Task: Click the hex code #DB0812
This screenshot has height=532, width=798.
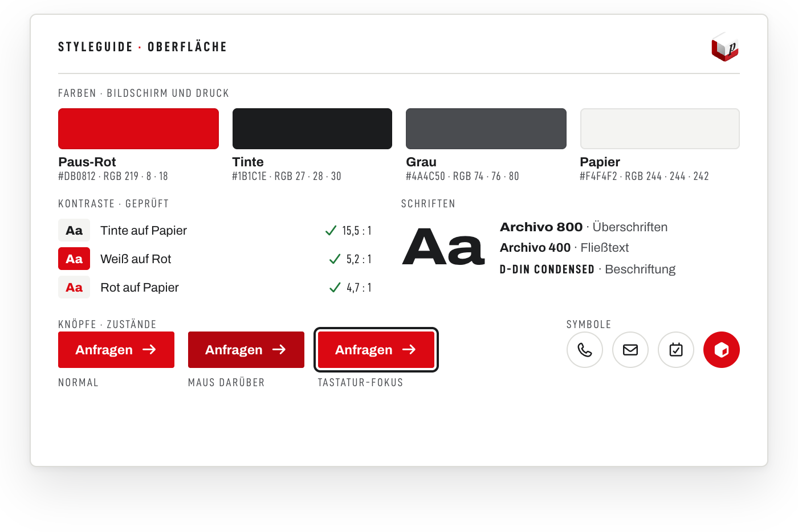Action: tap(77, 177)
